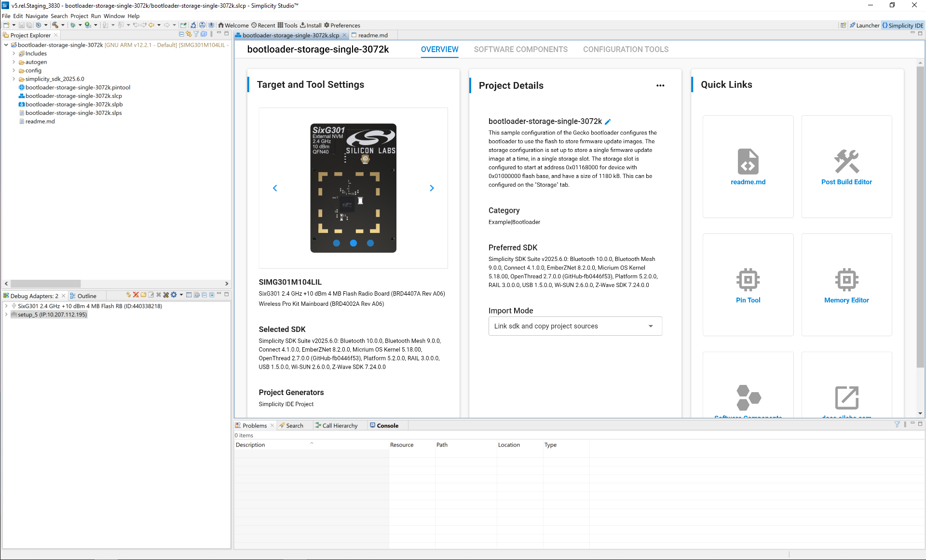Filter the Problems view using the funnel icon

898,424
